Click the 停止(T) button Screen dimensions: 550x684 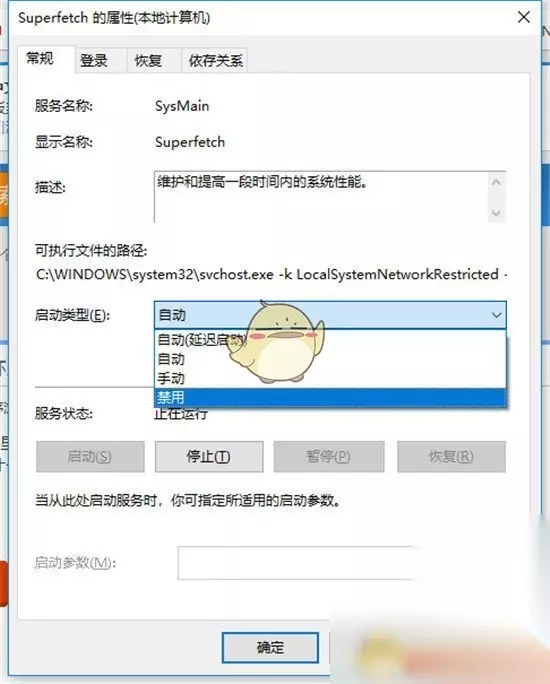209,457
